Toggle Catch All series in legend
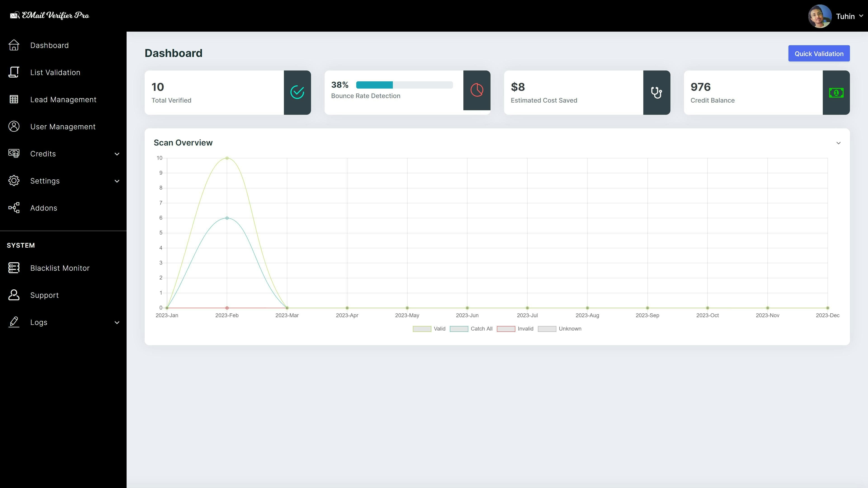This screenshot has width=868, height=488. (x=471, y=329)
